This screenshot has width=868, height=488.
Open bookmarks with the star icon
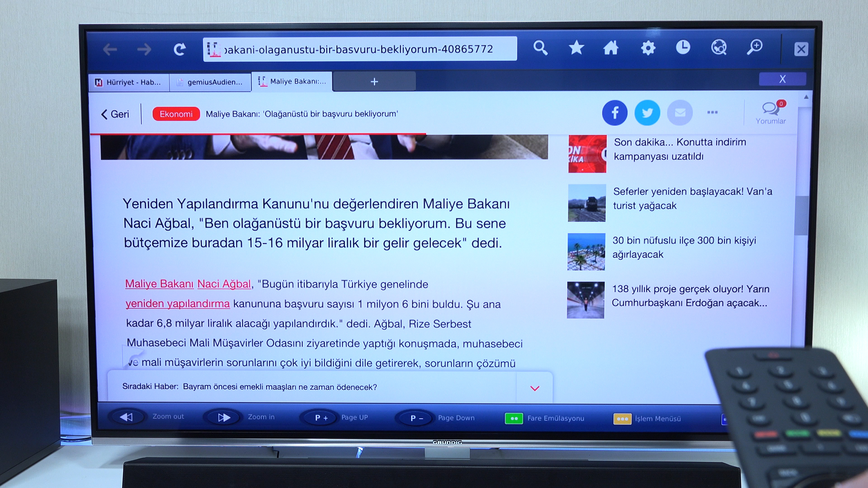(x=576, y=47)
